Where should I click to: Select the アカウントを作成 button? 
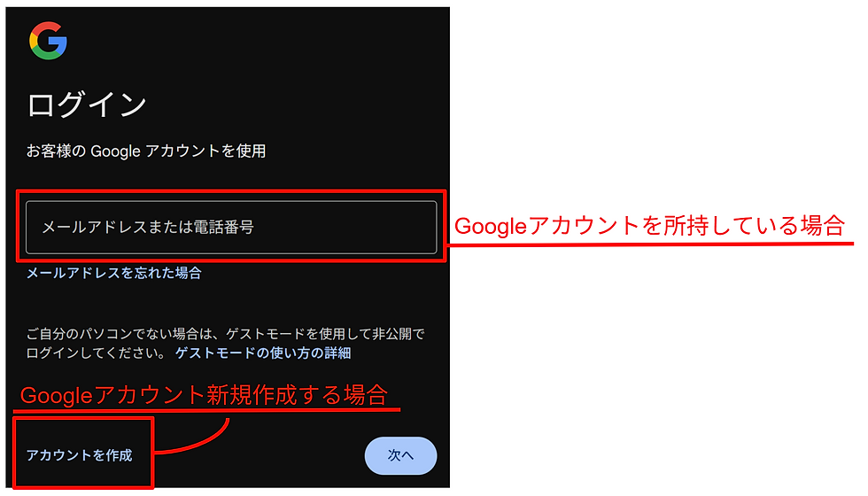point(79,455)
